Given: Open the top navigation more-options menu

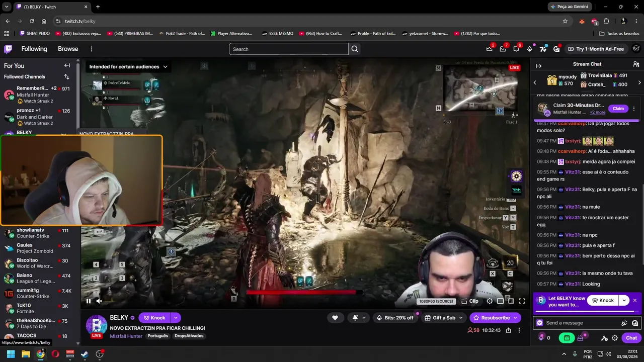Looking at the screenshot, I should pyautogui.click(x=92, y=49).
